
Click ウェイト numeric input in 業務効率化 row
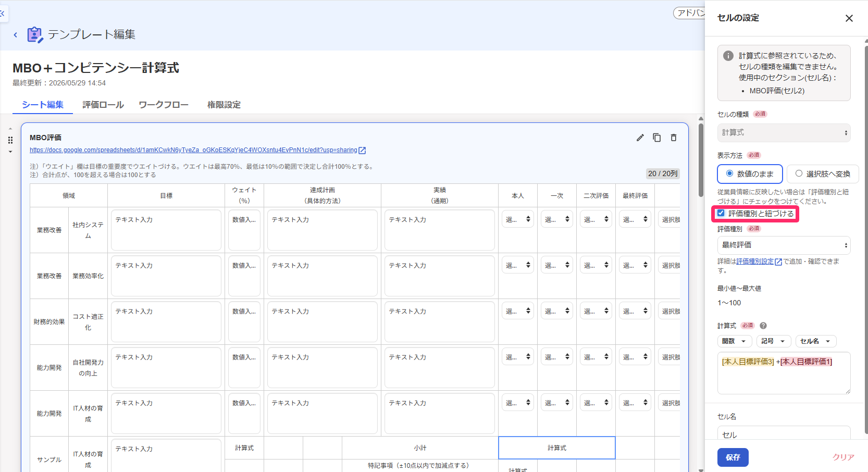coord(244,276)
